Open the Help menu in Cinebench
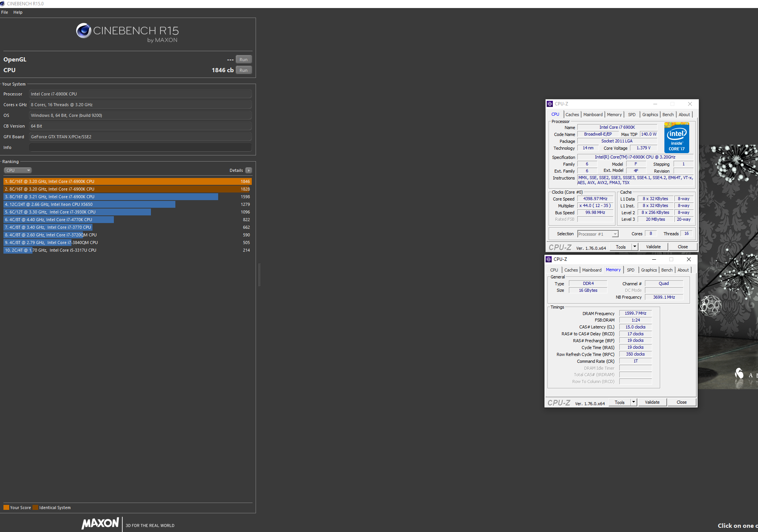Image resolution: width=758 pixels, height=532 pixels. point(18,12)
